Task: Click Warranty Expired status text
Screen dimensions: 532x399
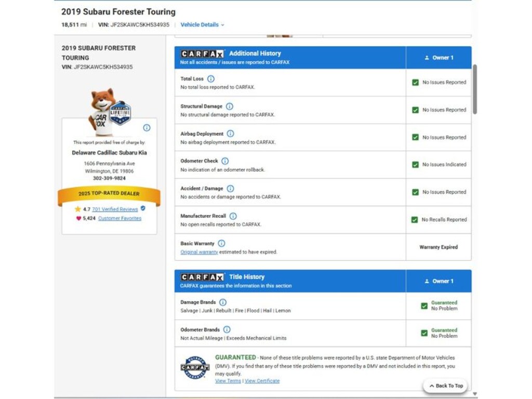Action: pos(438,247)
